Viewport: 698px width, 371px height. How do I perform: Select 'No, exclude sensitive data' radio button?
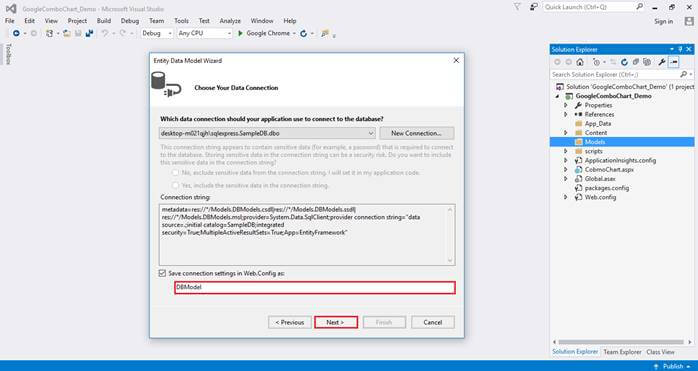click(x=175, y=172)
